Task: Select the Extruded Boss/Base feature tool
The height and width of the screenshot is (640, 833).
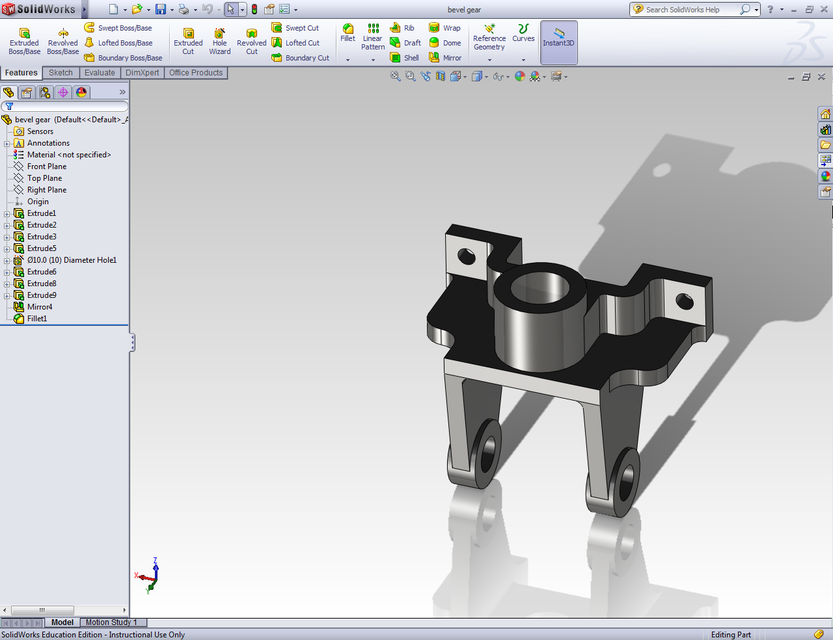Action: click(x=22, y=42)
